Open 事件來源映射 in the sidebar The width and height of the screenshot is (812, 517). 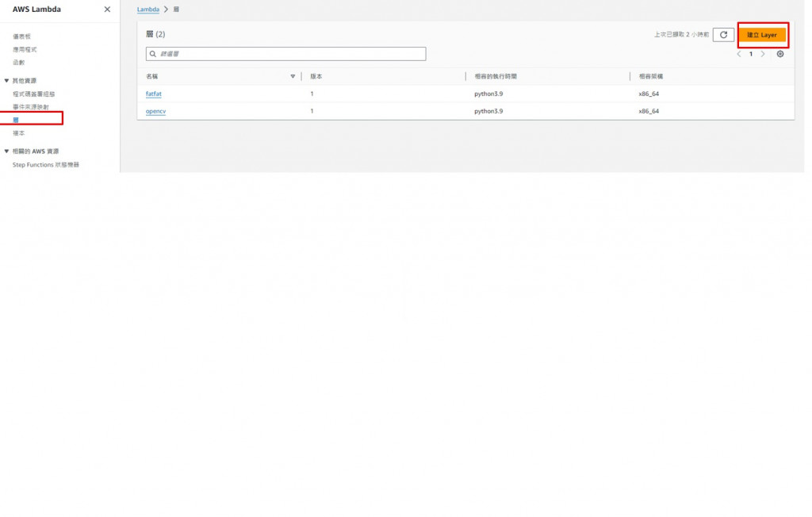pyautogui.click(x=31, y=107)
